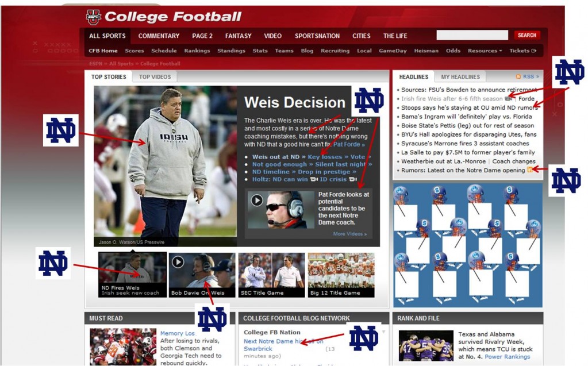Open the Stoops staying at OU headline
The image size is (588, 366).
click(x=470, y=107)
